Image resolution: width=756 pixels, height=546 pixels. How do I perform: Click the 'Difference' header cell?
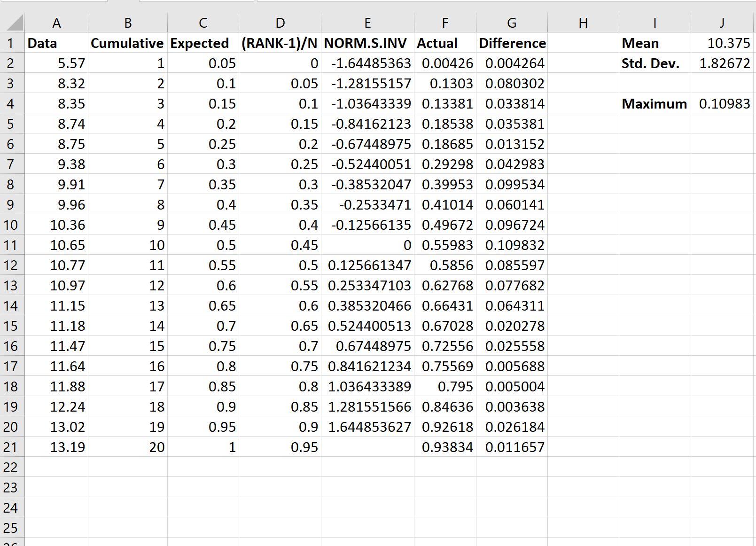(511, 43)
